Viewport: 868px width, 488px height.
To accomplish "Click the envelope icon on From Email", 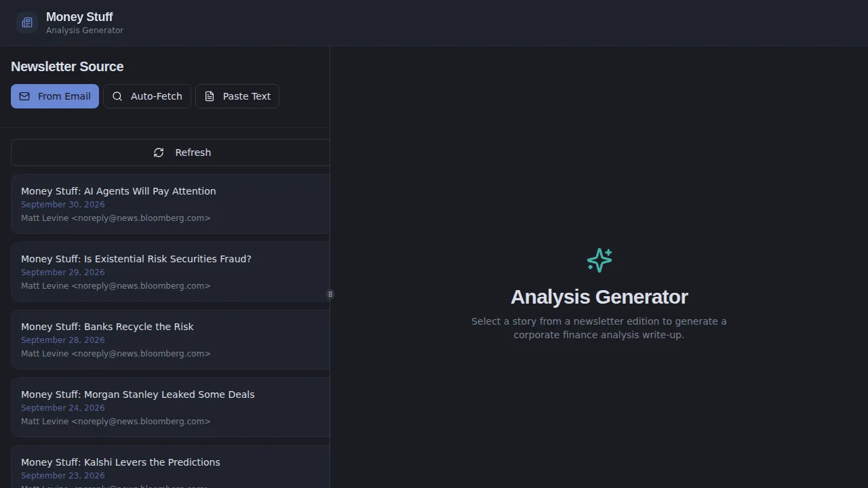I will coord(24,96).
